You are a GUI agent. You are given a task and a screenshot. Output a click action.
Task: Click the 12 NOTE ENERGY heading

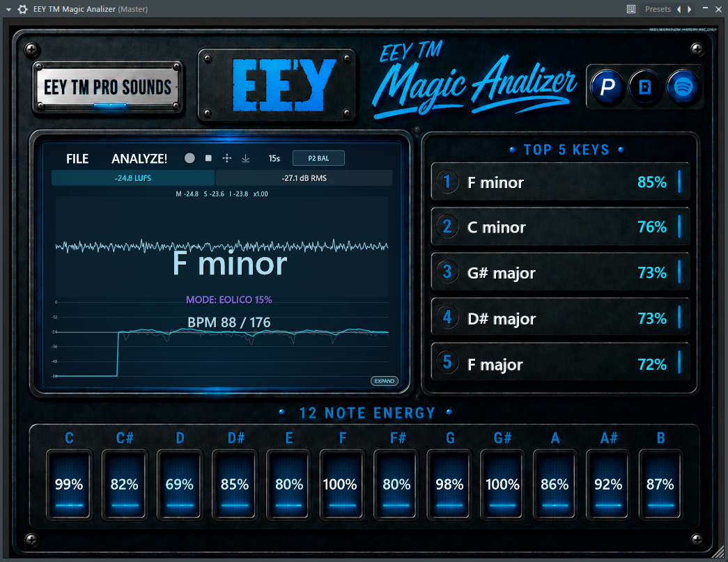click(366, 412)
